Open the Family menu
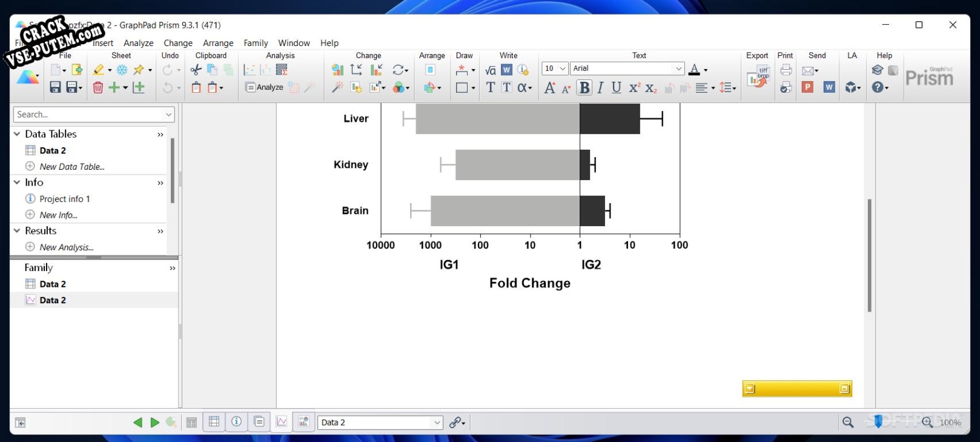The image size is (980, 442). (256, 43)
